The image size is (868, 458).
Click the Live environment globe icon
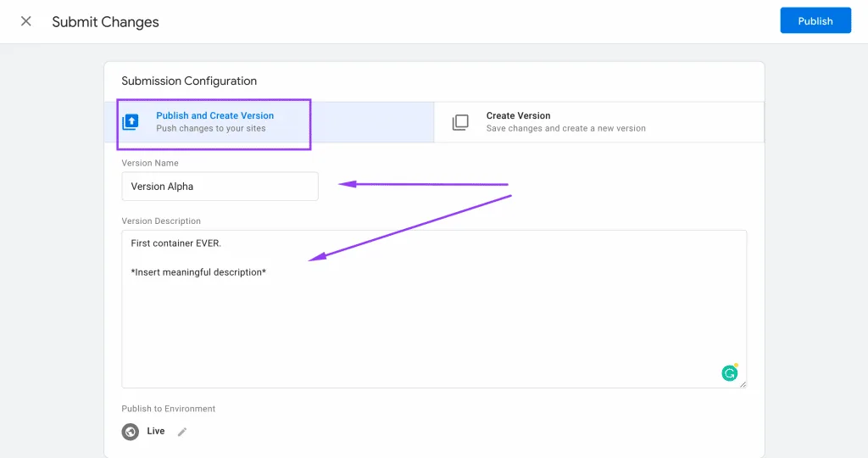pyautogui.click(x=130, y=432)
